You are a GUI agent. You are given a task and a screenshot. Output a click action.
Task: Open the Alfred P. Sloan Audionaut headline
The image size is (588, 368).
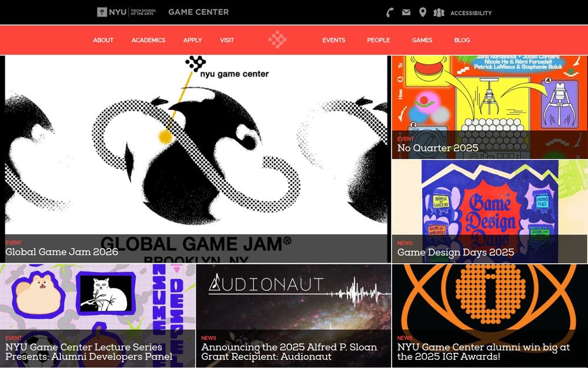click(289, 352)
